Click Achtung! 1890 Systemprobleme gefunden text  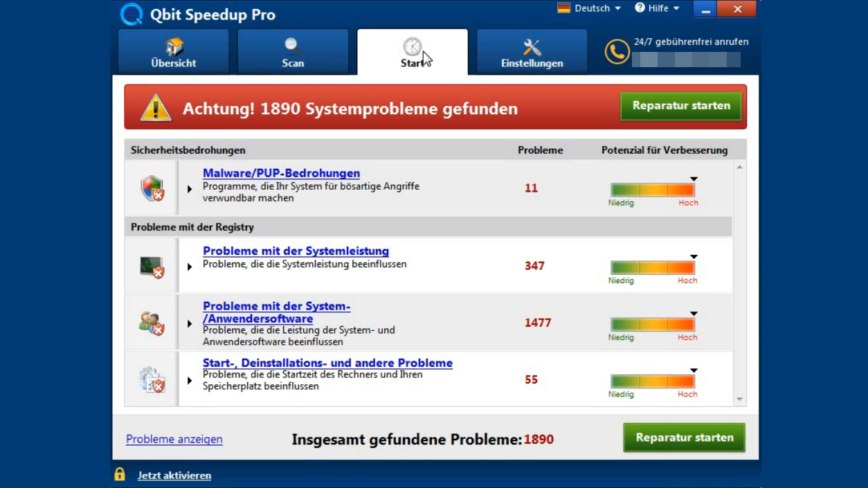(350, 109)
